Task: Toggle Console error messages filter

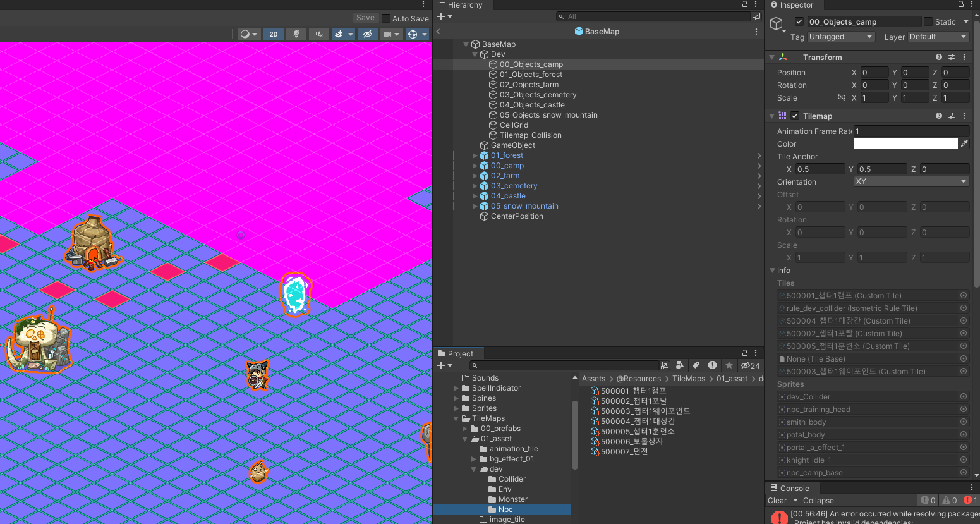Action: tap(970, 500)
